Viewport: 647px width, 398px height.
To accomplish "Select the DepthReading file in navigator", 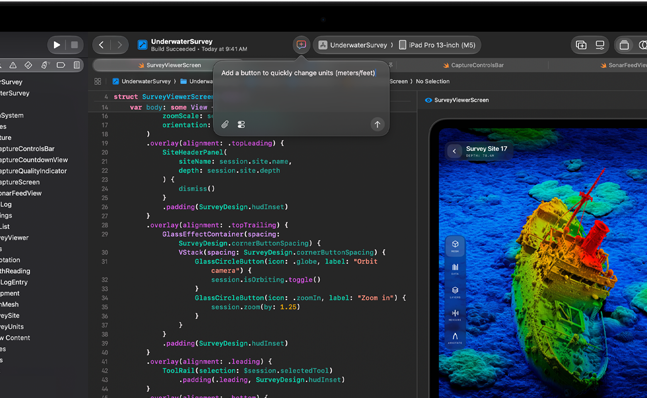I will (x=15, y=271).
